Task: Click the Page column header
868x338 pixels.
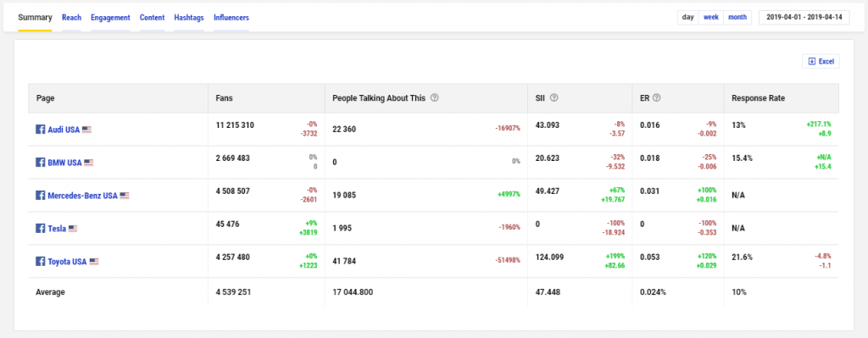Action: tap(46, 98)
